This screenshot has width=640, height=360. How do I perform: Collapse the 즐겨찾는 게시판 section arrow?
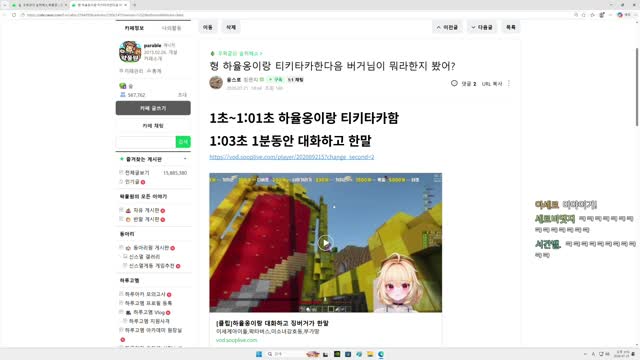point(185,159)
